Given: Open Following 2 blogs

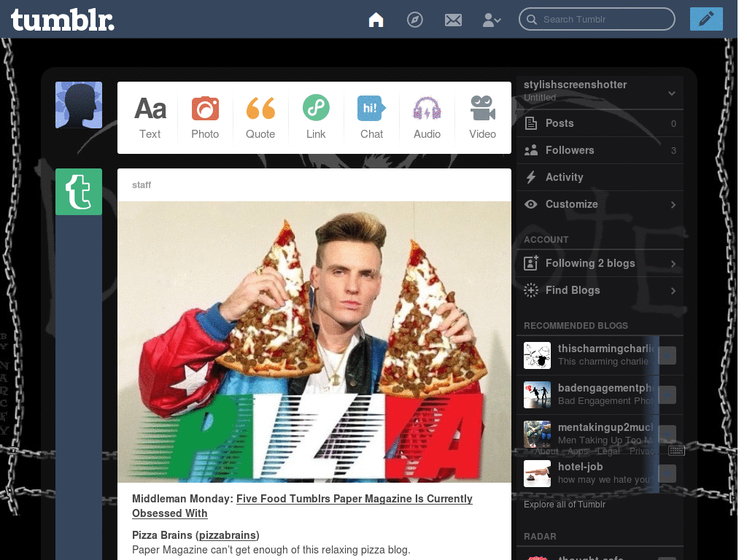Looking at the screenshot, I should click(x=600, y=263).
